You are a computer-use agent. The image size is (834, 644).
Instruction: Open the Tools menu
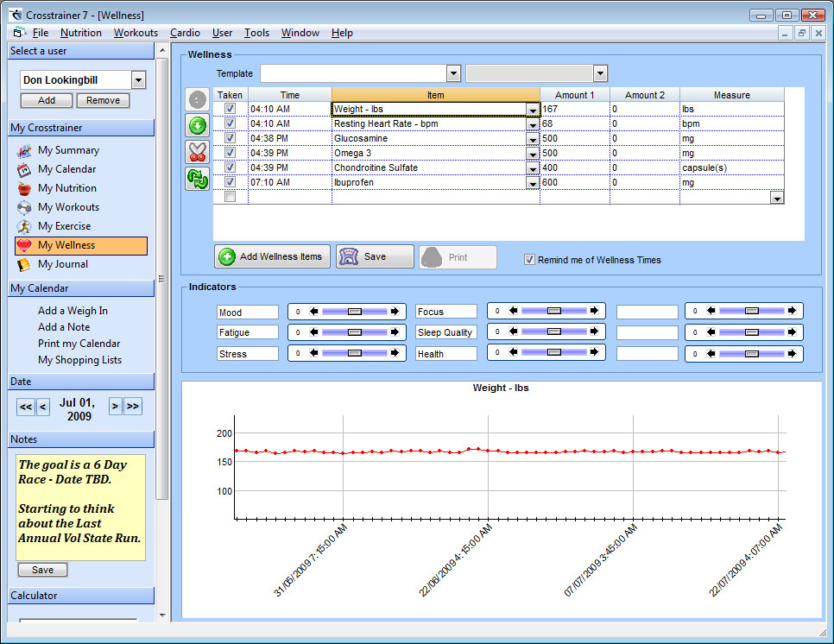coord(256,33)
